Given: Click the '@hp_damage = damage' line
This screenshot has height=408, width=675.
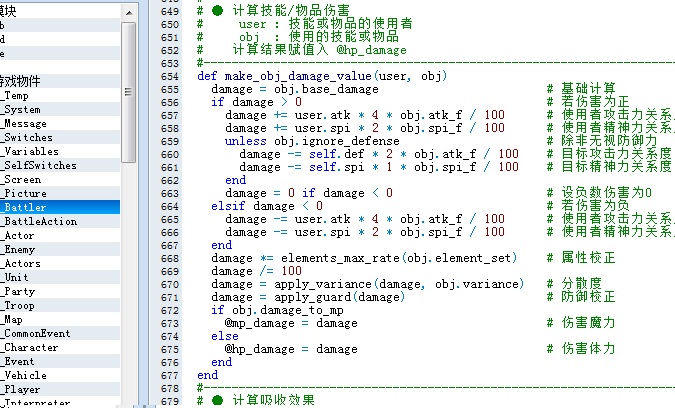Looking at the screenshot, I should point(291,349).
